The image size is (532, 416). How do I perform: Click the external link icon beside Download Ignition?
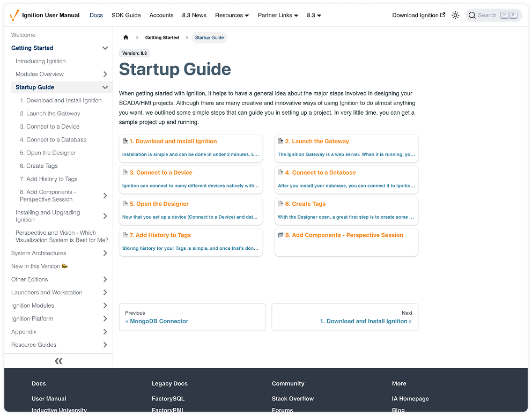443,14
